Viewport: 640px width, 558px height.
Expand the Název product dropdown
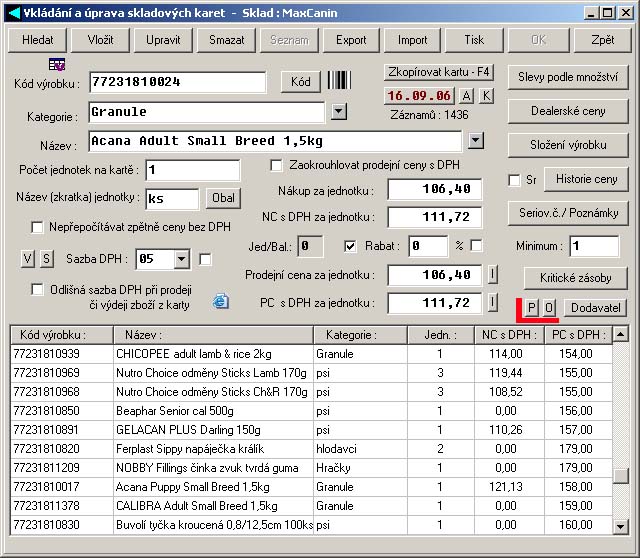(476, 141)
